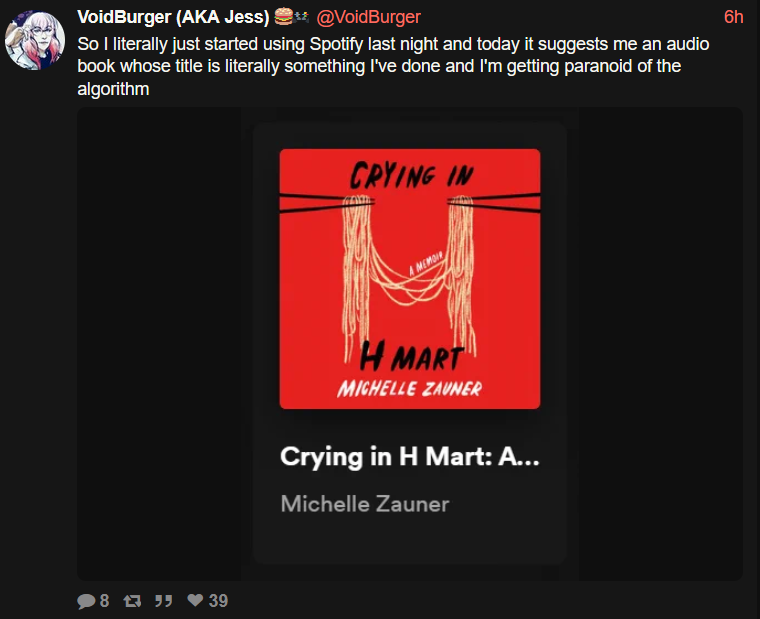Open the Crying in H Mart book cover
This screenshot has height=619, width=760.
(x=410, y=279)
